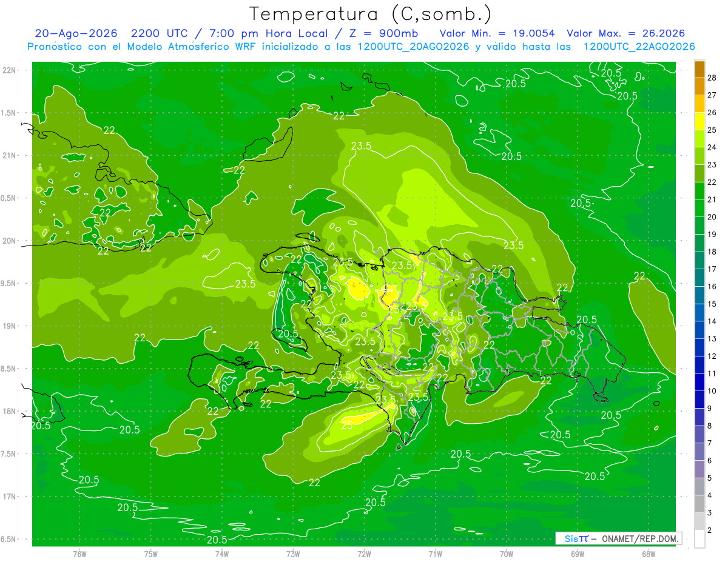Click the "21N" latitude axis label

9,155
